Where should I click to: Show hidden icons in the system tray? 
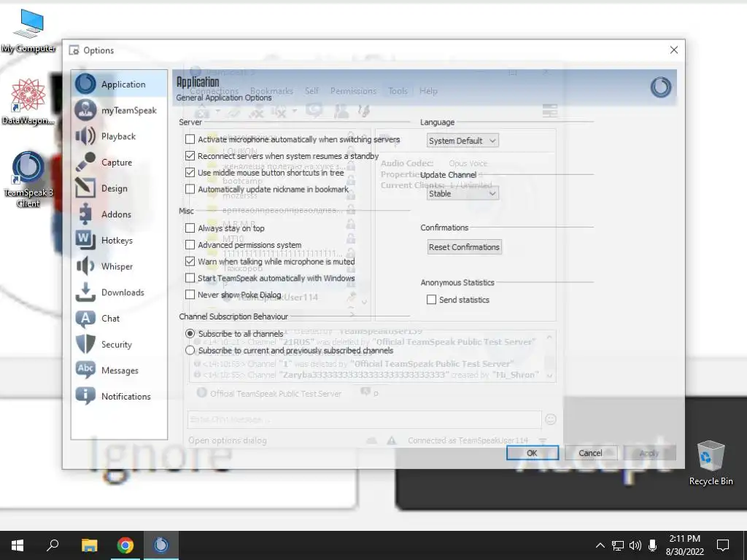(600, 545)
